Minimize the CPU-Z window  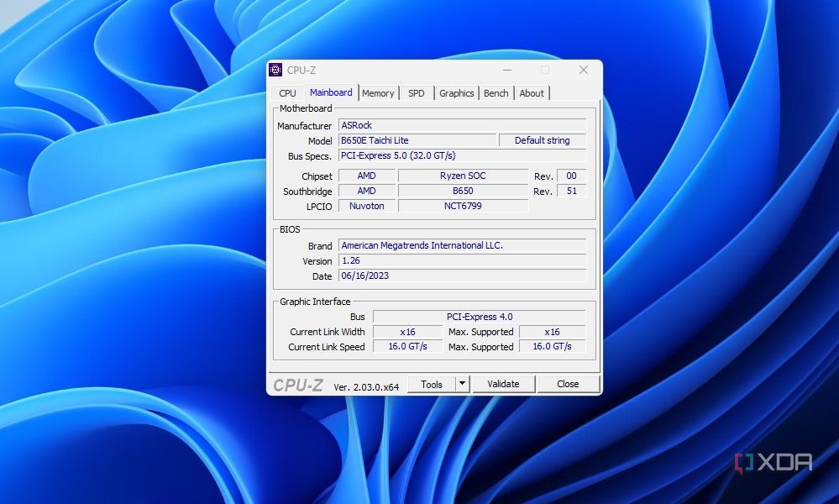[x=507, y=70]
